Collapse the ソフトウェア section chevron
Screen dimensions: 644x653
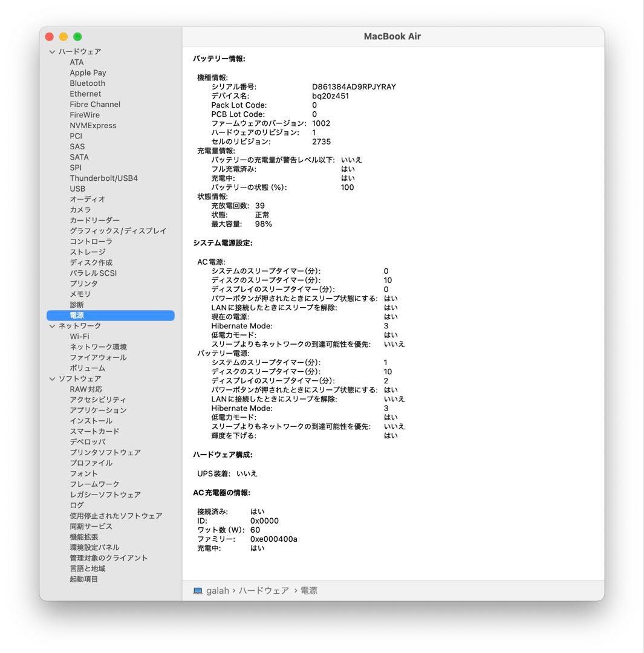[52, 378]
